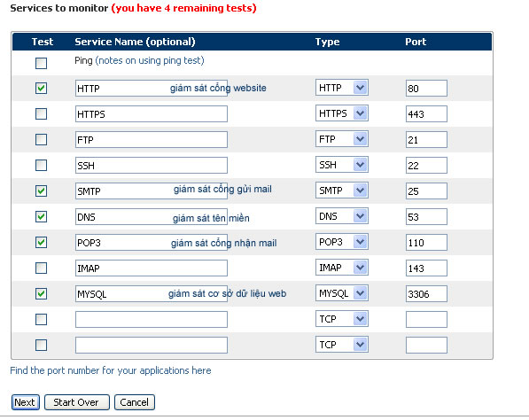Tick the IMAP test checkbox
The height and width of the screenshot is (420, 529).
click(41, 268)
